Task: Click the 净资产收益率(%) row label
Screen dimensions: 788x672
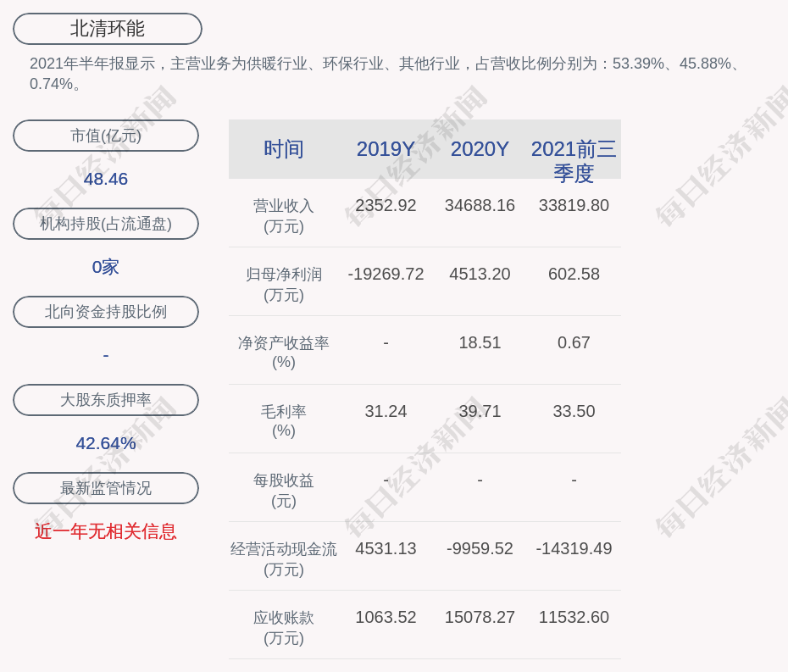Action: [283, 353]
